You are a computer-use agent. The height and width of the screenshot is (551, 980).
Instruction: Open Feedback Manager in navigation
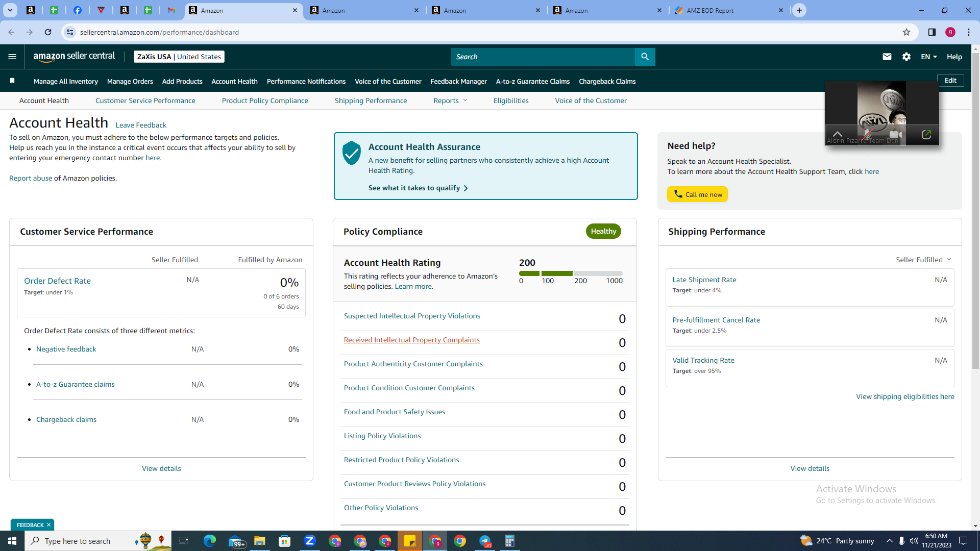point(458,81)
